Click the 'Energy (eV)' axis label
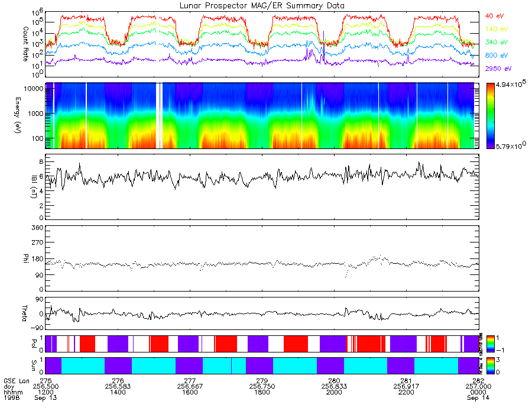Screen dimensions: 532x414 coord(18,115)
